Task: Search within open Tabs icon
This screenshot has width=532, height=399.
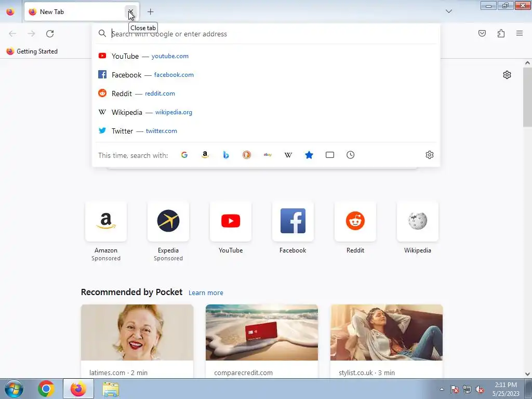Action: (330, 155)
